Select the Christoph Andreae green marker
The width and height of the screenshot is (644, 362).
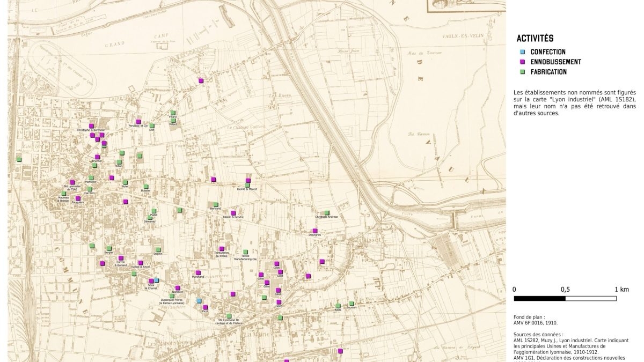pyautogui.click(x=326, y=213)
